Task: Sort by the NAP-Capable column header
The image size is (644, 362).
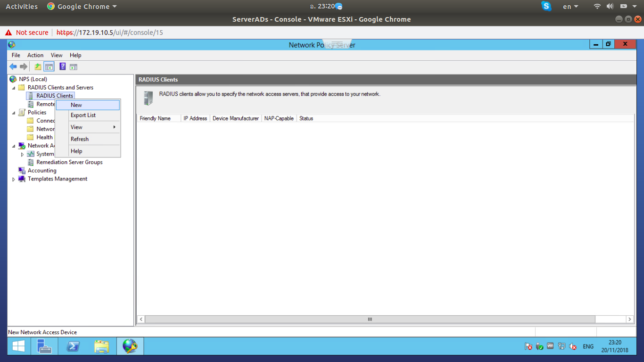Action: coord(279,118)
